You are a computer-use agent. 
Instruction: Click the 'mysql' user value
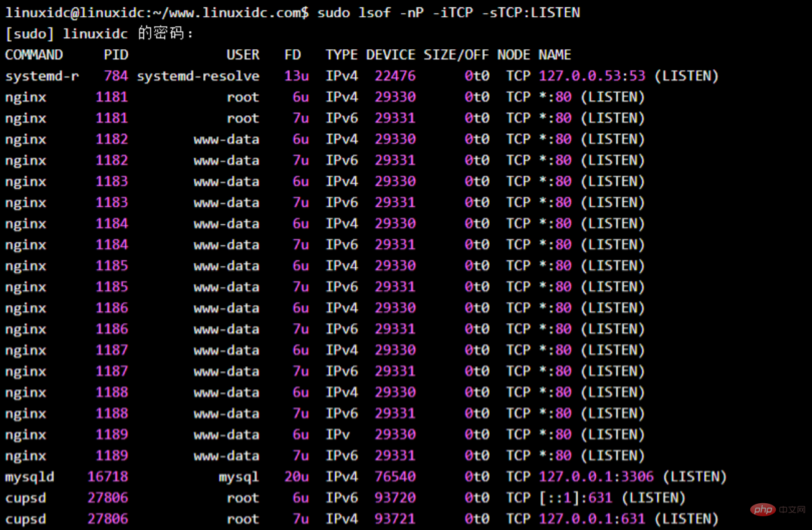(x=239, y=477)
